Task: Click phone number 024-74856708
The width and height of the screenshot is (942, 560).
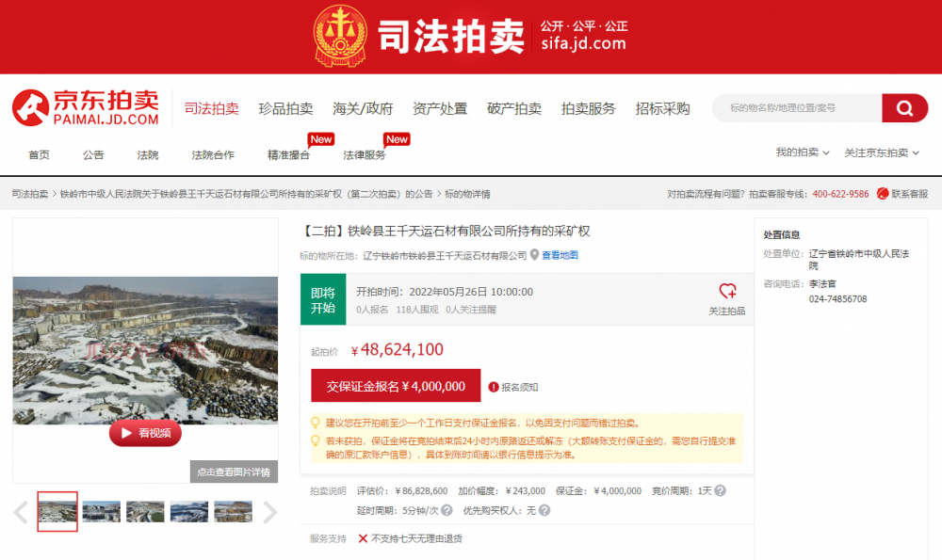Action: [x=838, y=299]
